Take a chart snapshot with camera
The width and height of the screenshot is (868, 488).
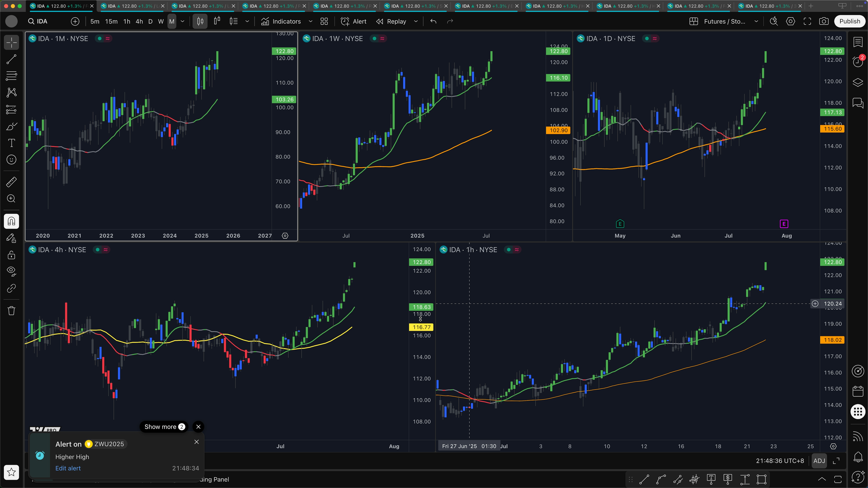(x=824, y=21)
